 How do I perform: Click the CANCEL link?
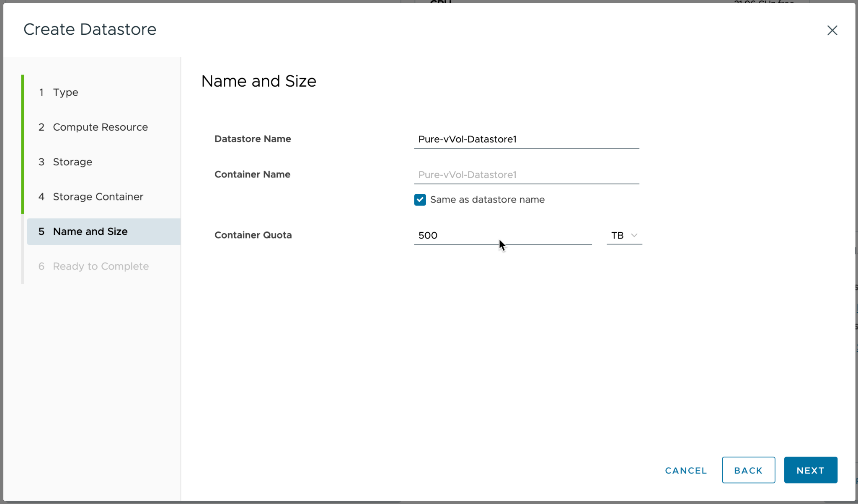[686, 471]
